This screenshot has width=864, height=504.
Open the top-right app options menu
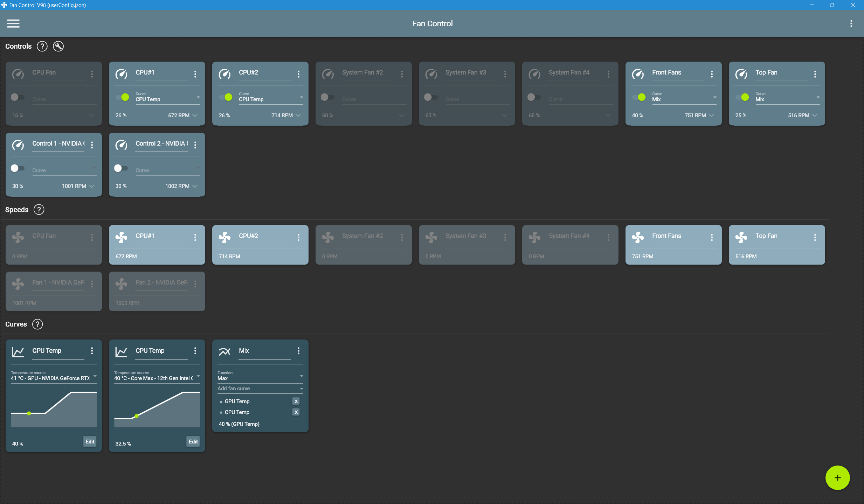(x=851, y=23)
